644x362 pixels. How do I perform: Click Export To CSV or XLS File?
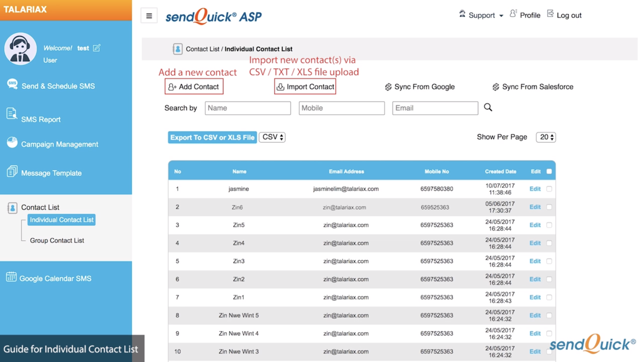212,137
